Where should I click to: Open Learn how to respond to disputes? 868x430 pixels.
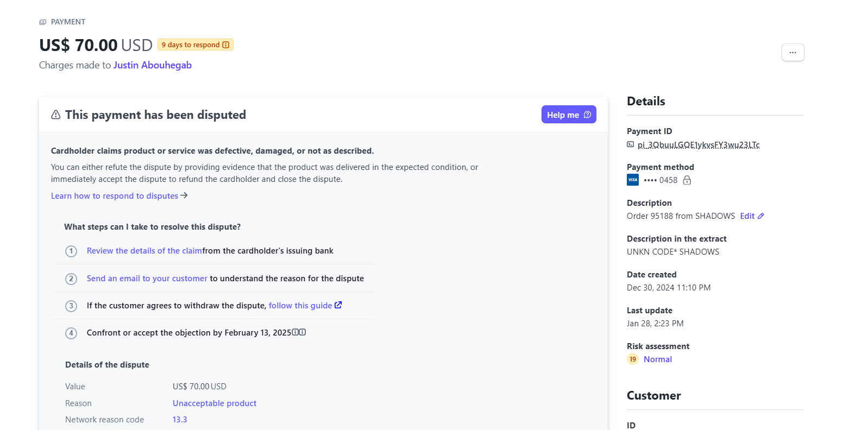[x=119, y=196]
